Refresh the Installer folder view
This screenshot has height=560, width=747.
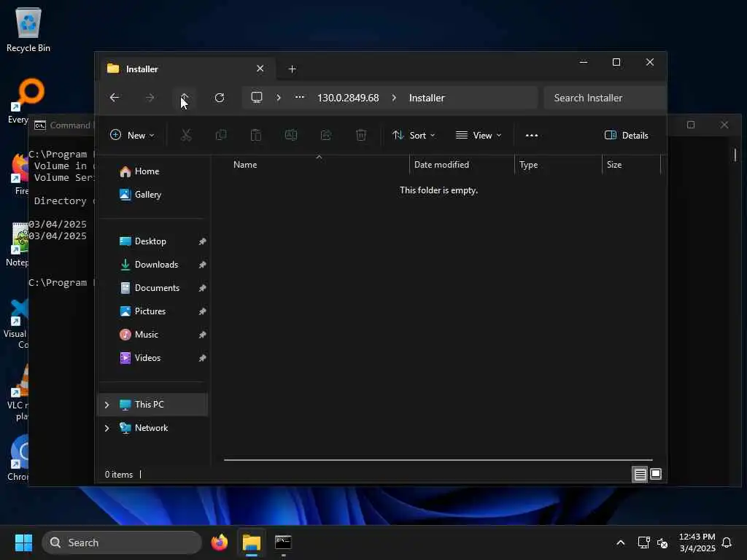[x=220, y=98]
